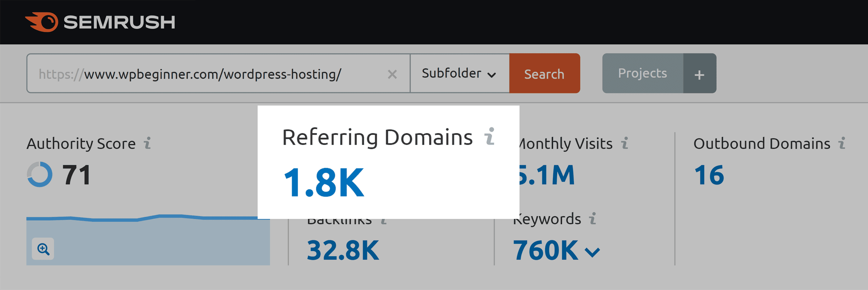Viewport: 868px width, 290px height.
Task: Click the Referring Domains info icon
Action: point(490,136)
